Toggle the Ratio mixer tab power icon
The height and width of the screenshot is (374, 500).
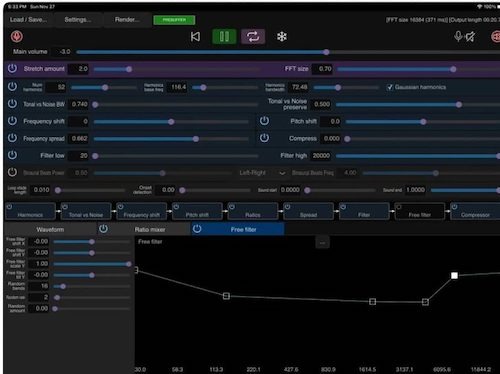tap(103, 229)
